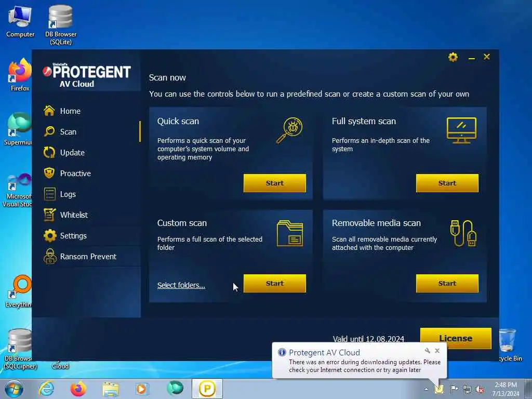This screenshot has width=532, height=399.
Task: Select the Everything desktop shortcut
Action: point(19,291)
